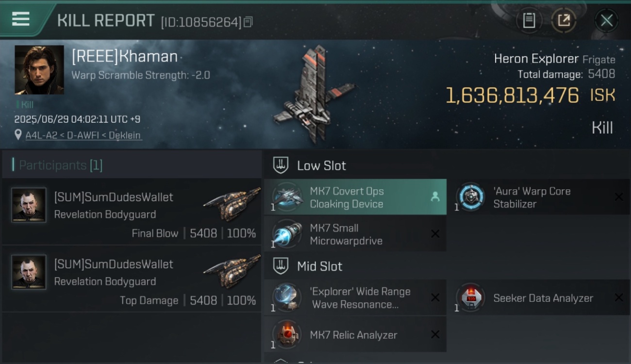Select the MK7 Relic Analyzer icon
This screenshot has width=631, height=364.
click(287, 334)
